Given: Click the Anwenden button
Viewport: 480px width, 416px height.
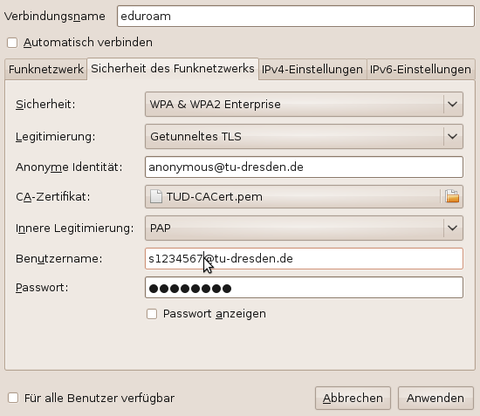Looking at the screenshot, I should 435,398.
